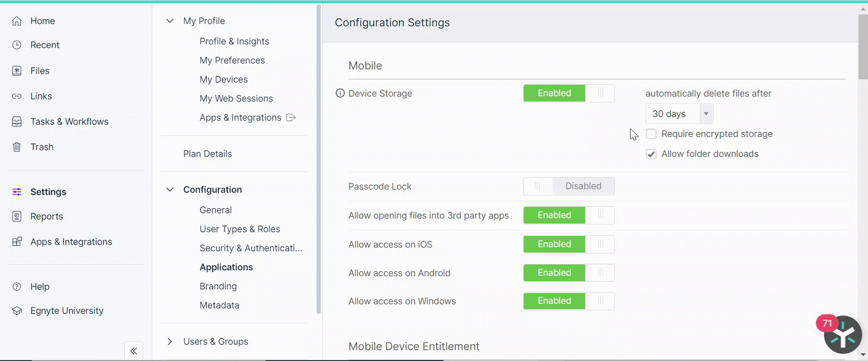Open My Preferences page

coord(232,61)
